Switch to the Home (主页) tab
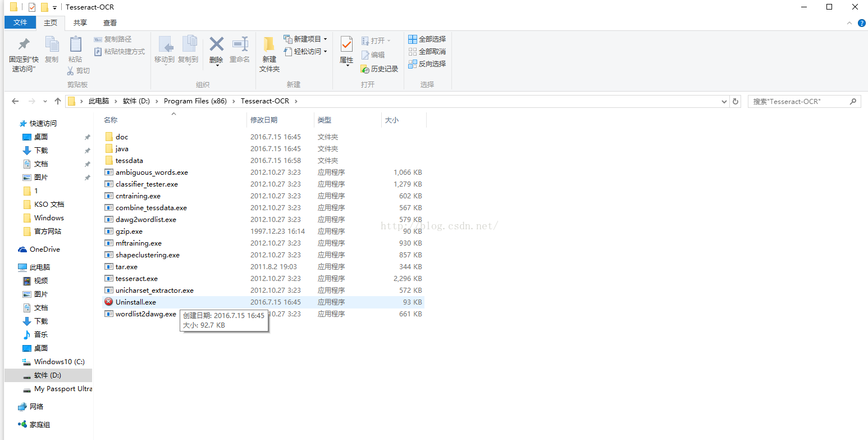 51,23
